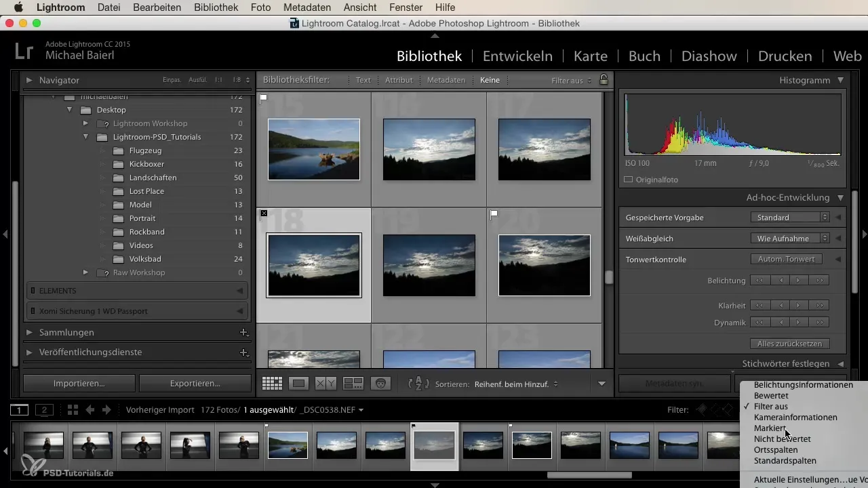
Task: Collapse the Lightroom-PSD_Tutorials folder
Action: [86, 137]
